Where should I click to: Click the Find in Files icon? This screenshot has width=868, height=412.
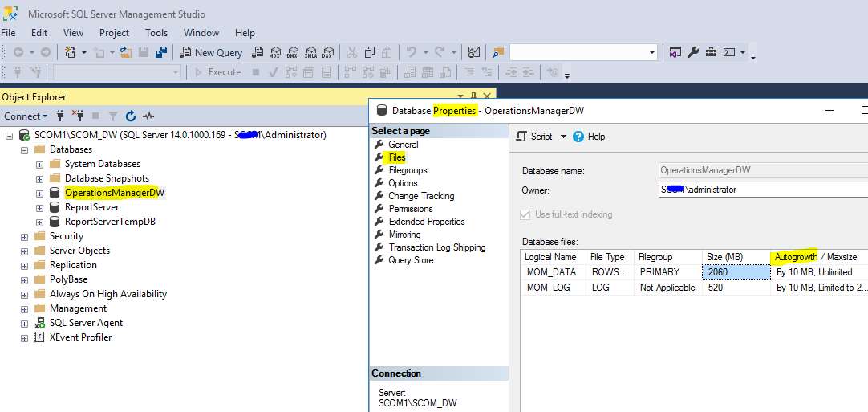[499, 52]
